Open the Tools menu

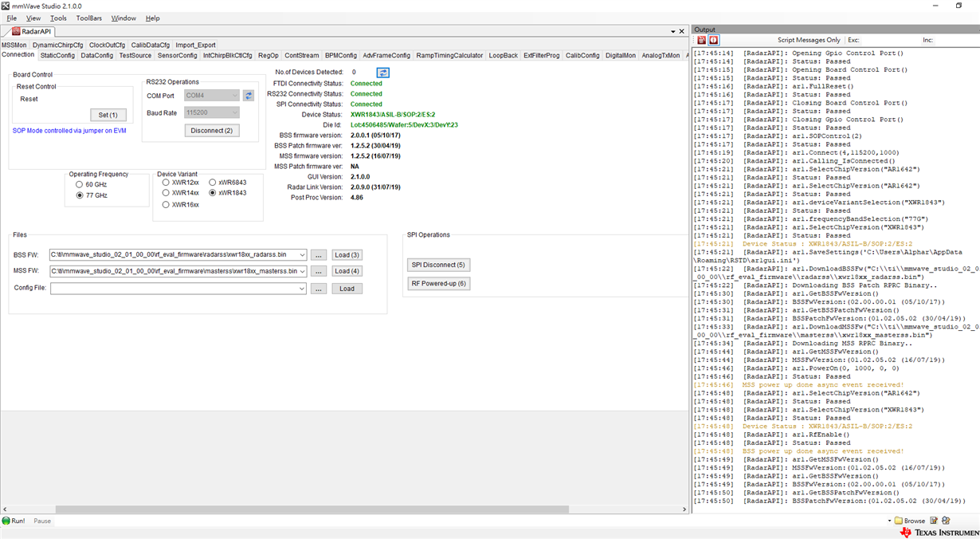(58, 18)
